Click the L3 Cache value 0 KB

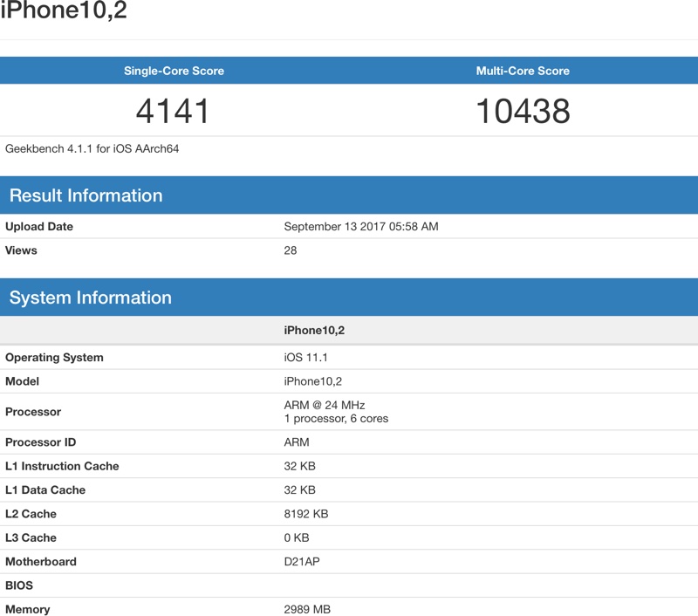pos(298,537)
